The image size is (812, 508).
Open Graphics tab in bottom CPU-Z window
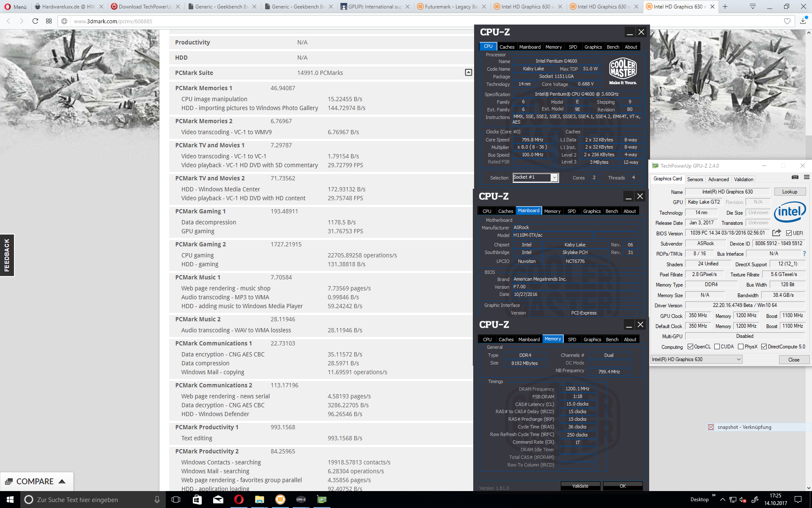592,340
